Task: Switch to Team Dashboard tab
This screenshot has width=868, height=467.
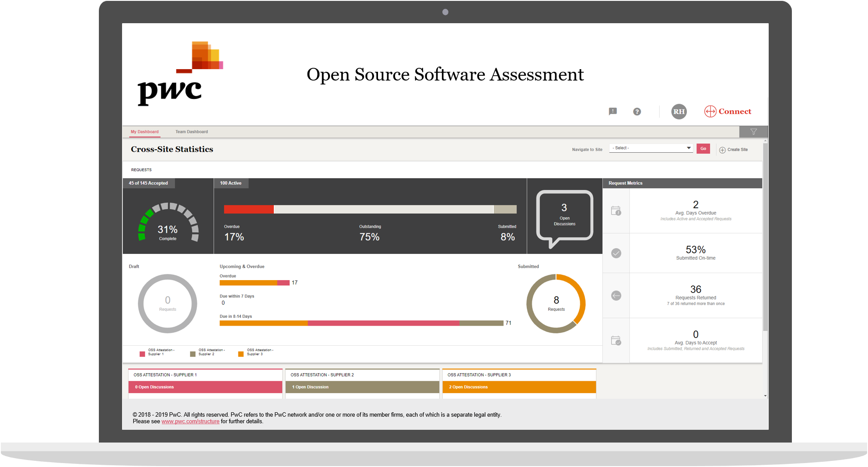Action: pyautogui.click(x=192, y=132)
